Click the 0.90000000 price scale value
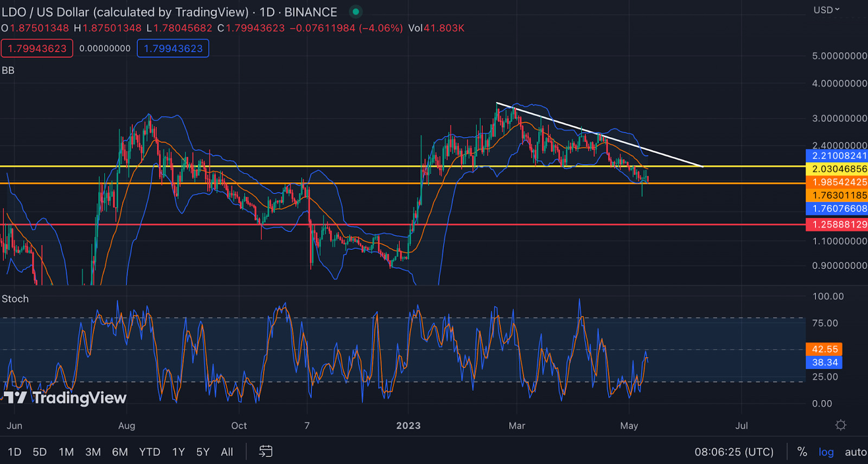 (x=839, y=266)
